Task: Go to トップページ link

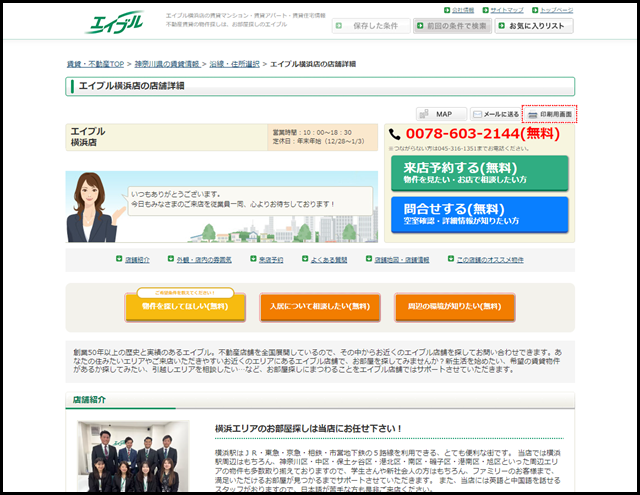Action: point(556,10)
